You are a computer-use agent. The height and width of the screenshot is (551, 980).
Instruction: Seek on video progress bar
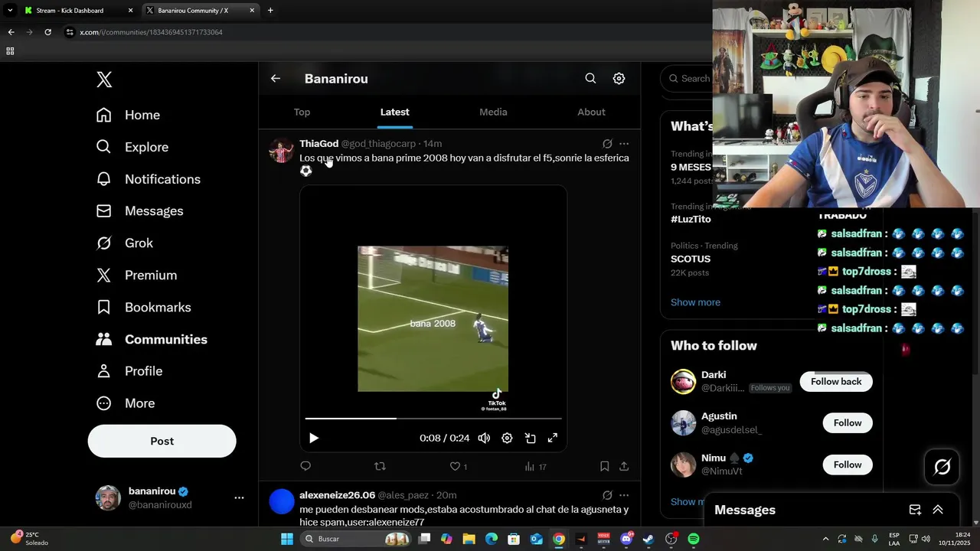click(433, 418)
